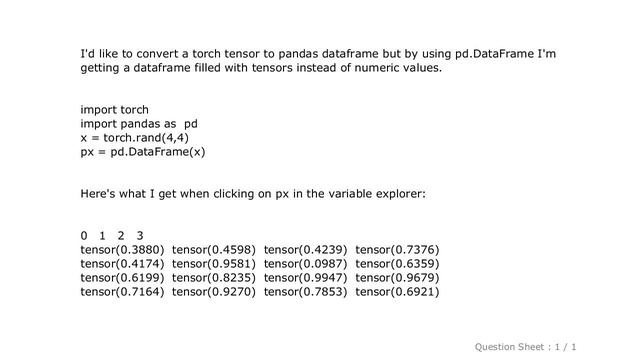Click the tensor(0.9581) cell
640x360 pixels.
[214, 264]
